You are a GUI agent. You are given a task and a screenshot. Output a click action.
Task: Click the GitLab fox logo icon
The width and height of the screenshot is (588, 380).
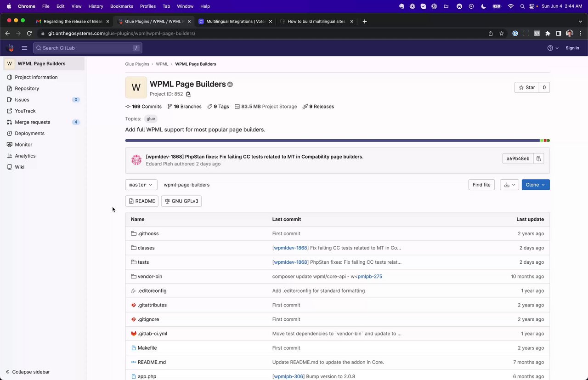click(10, 48)
